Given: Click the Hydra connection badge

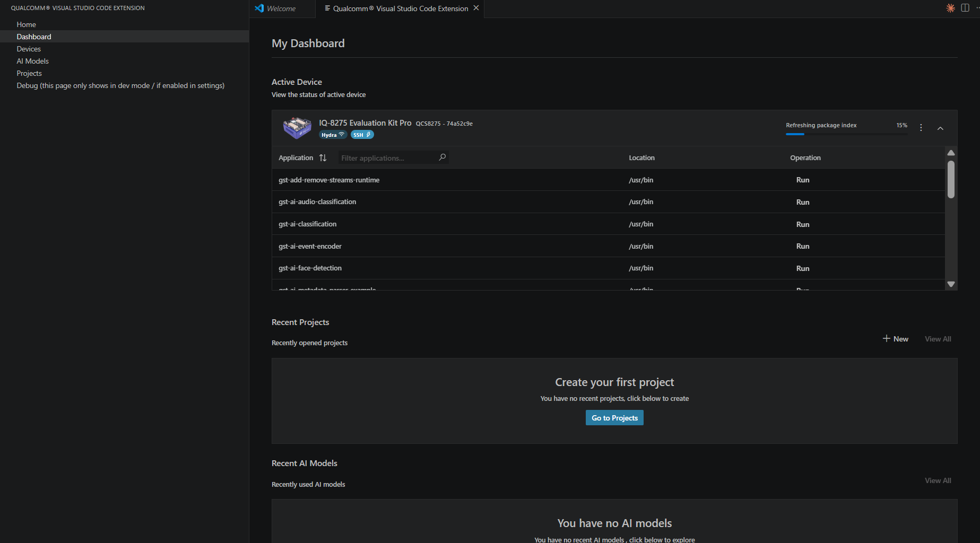Looking at the screenshot, I should coord(333,135).
